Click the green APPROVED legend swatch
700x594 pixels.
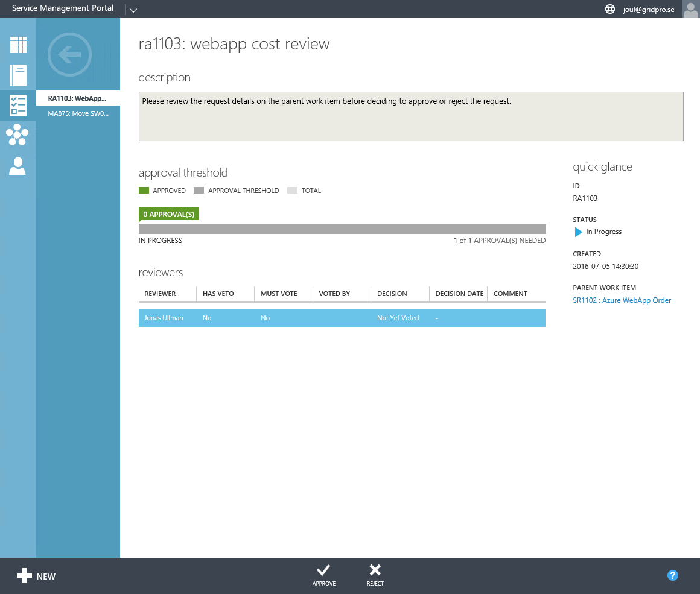pos(144,191)
